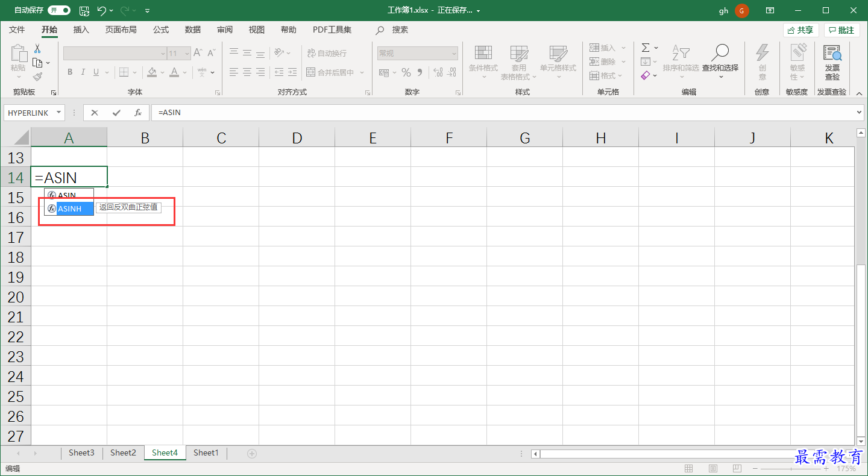Screen dimensions: 868x476
Task: Switch to the Page Layout (页面布局) tab
Action: (x=121, y=30)
